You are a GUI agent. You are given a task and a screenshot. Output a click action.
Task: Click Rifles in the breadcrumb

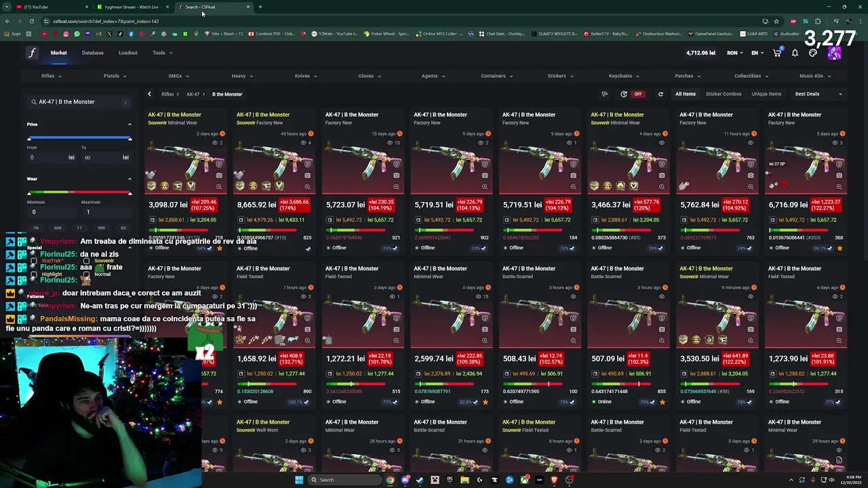167,94
